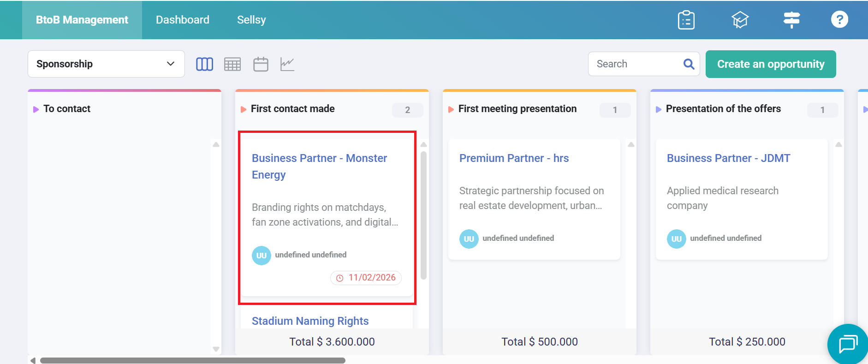The width and height of the screenshot is (868, 364).
Task: Switch to calendar view
Action: pyautogui.click(x=261, y=64)
